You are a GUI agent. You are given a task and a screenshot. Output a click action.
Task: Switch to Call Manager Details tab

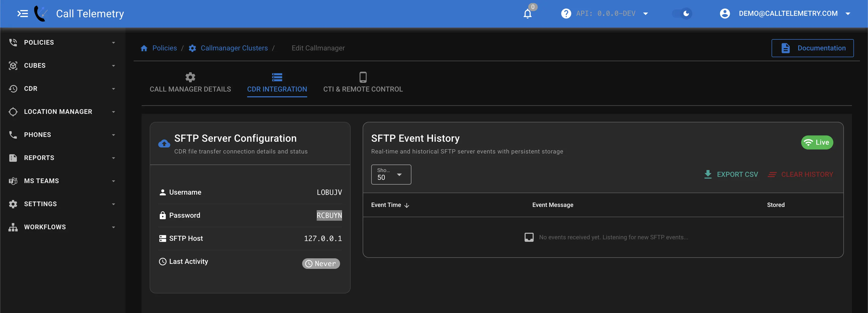pos(190,83)
